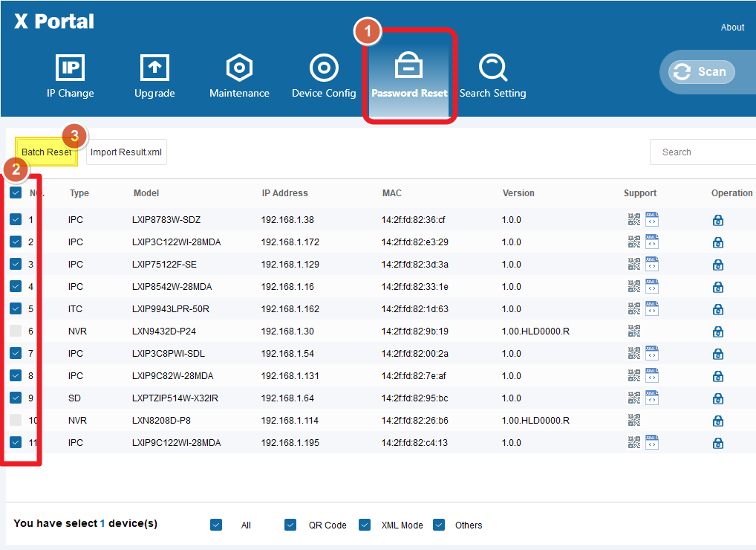The width and height of the screenshot is (756, 550).
Task: Toggle the select-all checkbox in table header
Action: pos(16,193)
